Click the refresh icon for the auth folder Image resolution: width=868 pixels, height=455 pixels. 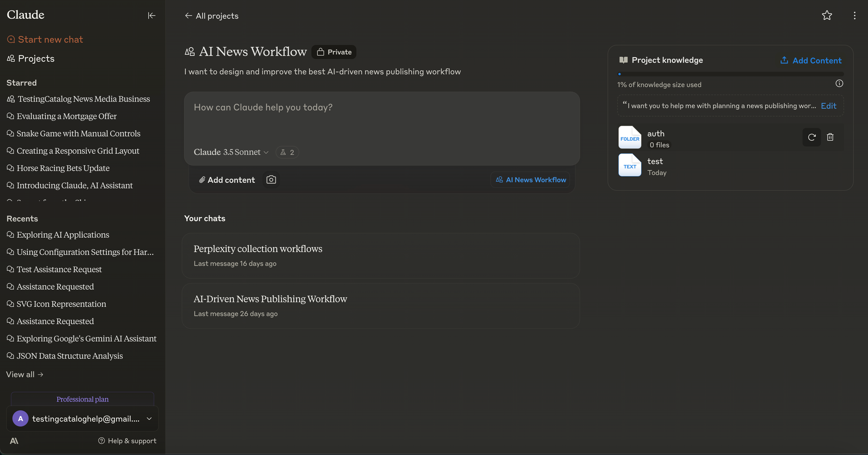point(812,137)
